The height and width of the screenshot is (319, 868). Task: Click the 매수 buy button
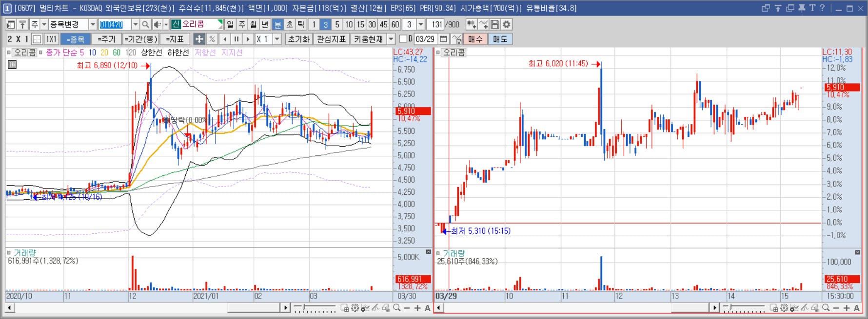click(475, 39)
